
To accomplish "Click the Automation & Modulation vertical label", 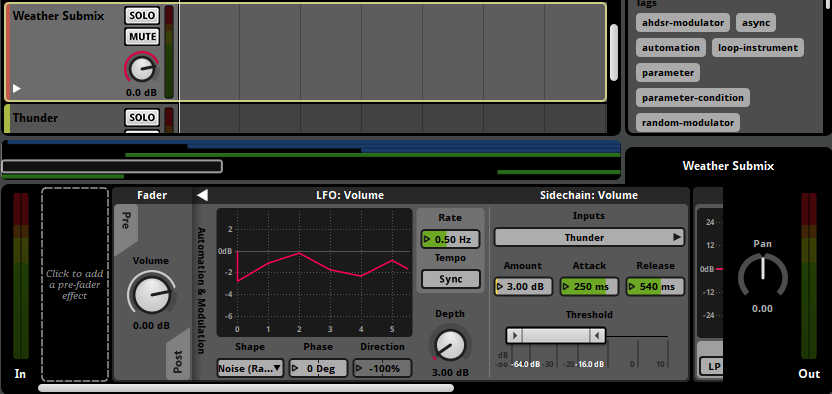I will point(202,291).
